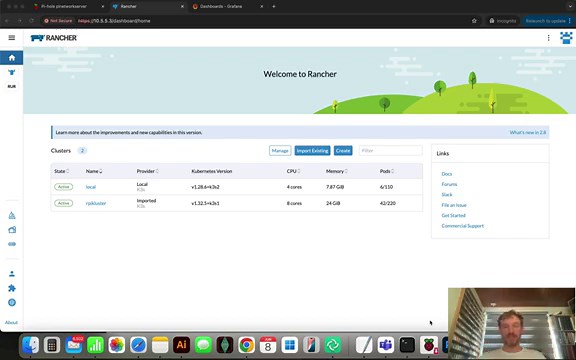Open the File an Issue link
Screen dimensions: 576x360
click(454, 205)
